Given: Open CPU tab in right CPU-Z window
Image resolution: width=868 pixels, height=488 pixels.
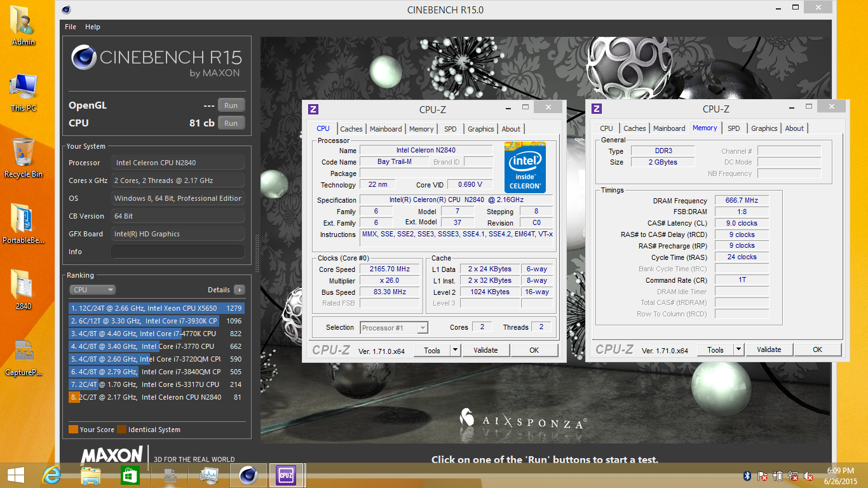Looking at the screenshot, I should coord(607,128).
